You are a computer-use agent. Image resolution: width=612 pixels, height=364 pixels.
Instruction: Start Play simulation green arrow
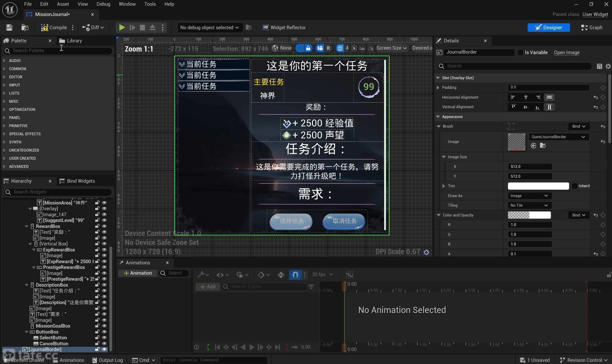coord(122,27)
